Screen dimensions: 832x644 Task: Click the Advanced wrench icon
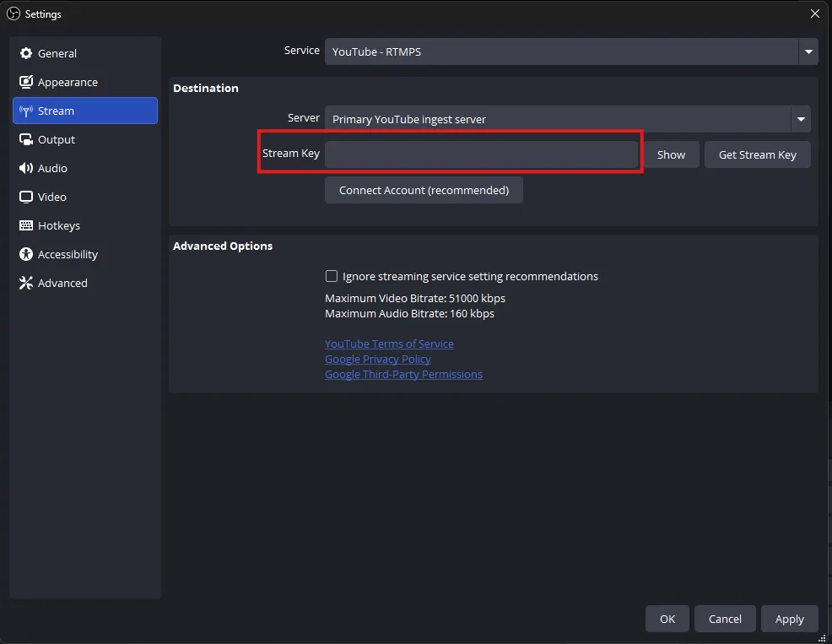point(26,283)
